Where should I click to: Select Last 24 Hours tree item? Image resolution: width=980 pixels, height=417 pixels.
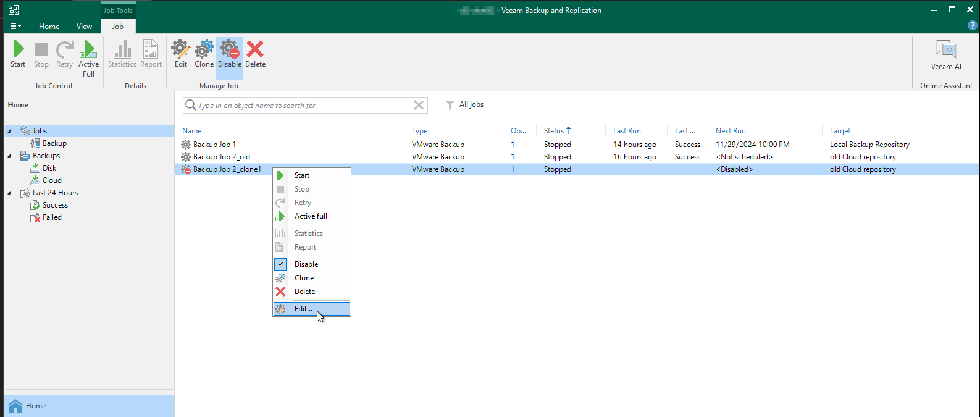[x=55, y=193]
